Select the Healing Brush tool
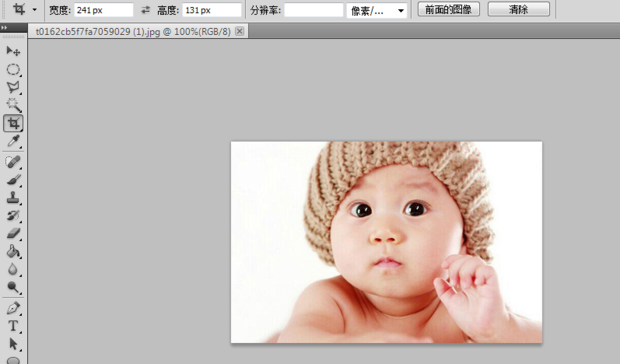Screen dimensions: 620x364 point(13,162)
